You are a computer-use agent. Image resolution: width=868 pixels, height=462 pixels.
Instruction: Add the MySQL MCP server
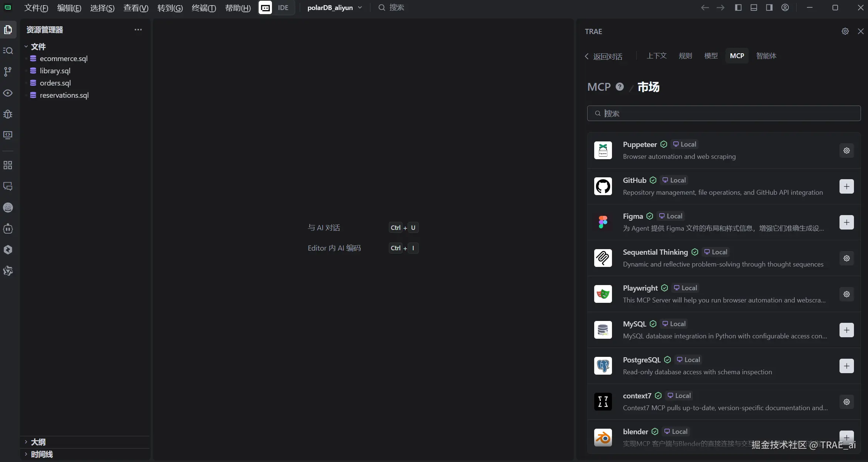(x=846, y=330)
